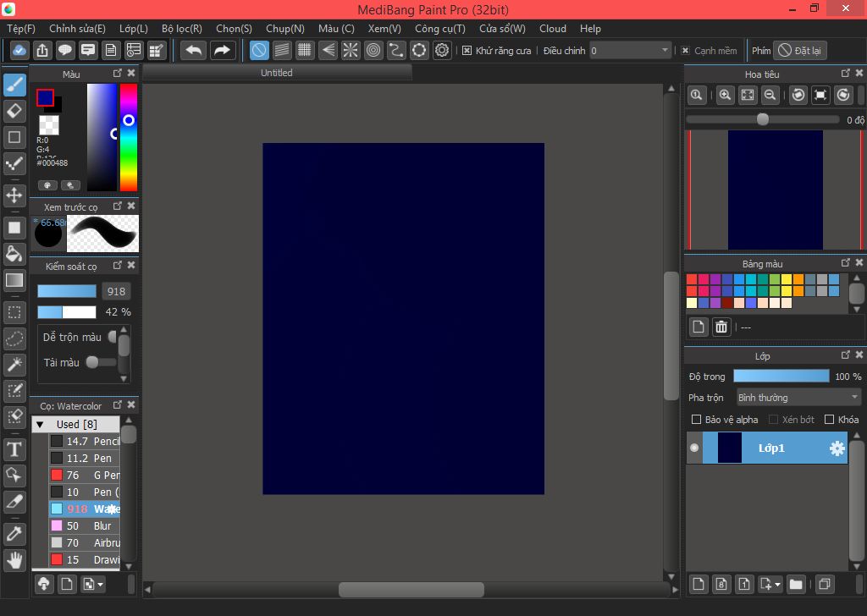Select the Airbrush in brush list
The width and height of the screenshot is (867, 616).
point(85,542)
